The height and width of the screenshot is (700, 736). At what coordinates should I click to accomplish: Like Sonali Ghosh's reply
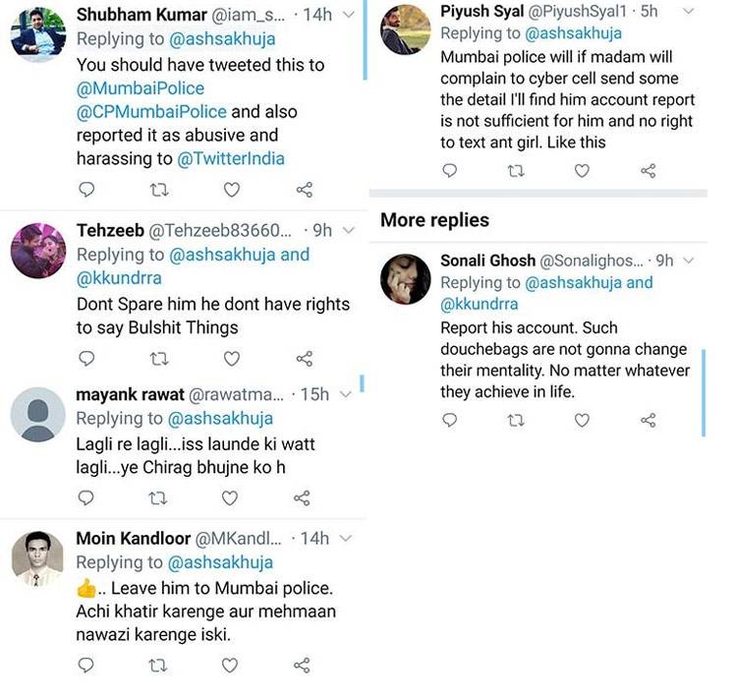click(x=582, y=421)
